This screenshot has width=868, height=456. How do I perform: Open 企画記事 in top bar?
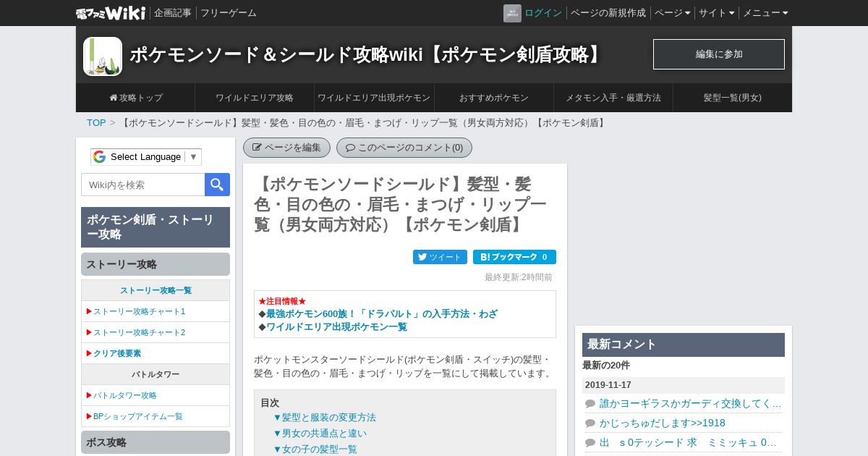(173, 13)
